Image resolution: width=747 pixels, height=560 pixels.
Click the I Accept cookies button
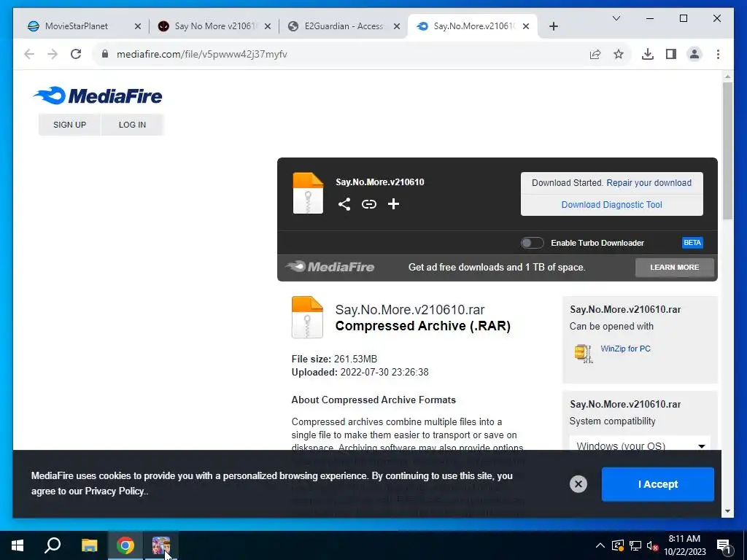click(657, 484)
